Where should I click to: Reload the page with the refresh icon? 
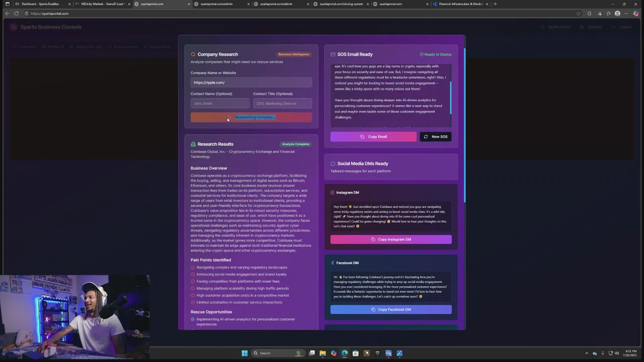point(17,14)
